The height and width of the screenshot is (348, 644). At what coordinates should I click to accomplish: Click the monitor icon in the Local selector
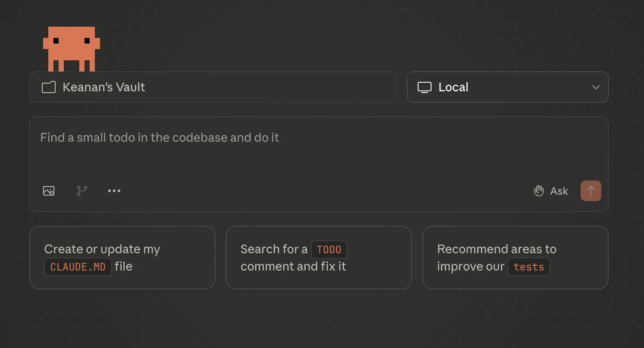click(x=425, y=87)
